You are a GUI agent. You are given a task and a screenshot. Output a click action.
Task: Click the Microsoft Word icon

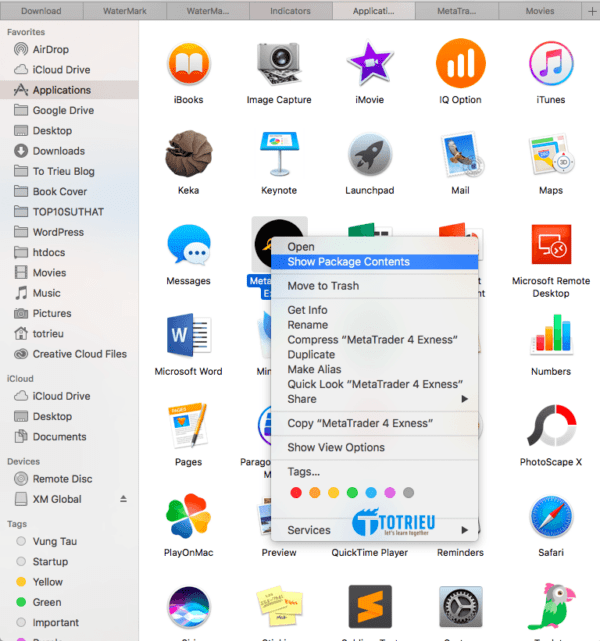188,335
